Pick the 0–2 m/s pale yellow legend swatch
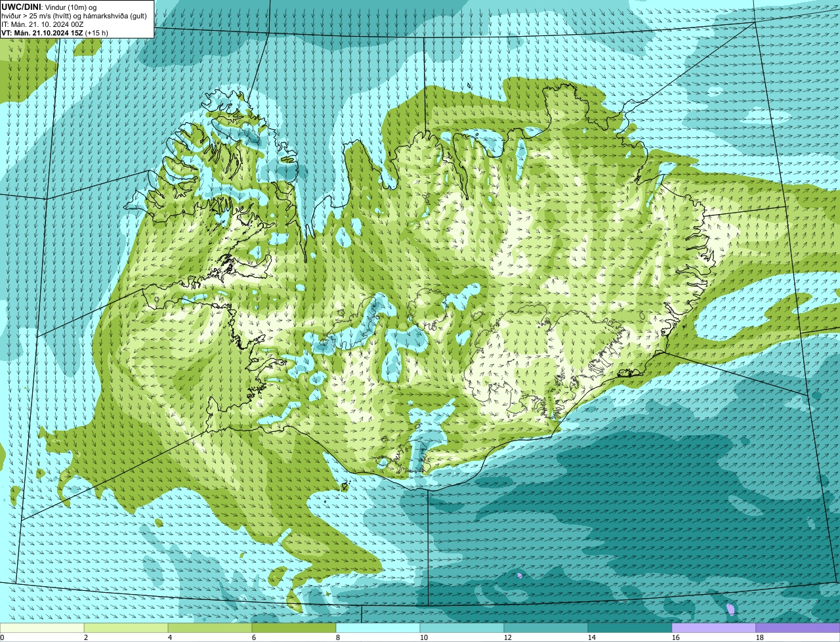 tap(42, 628)
